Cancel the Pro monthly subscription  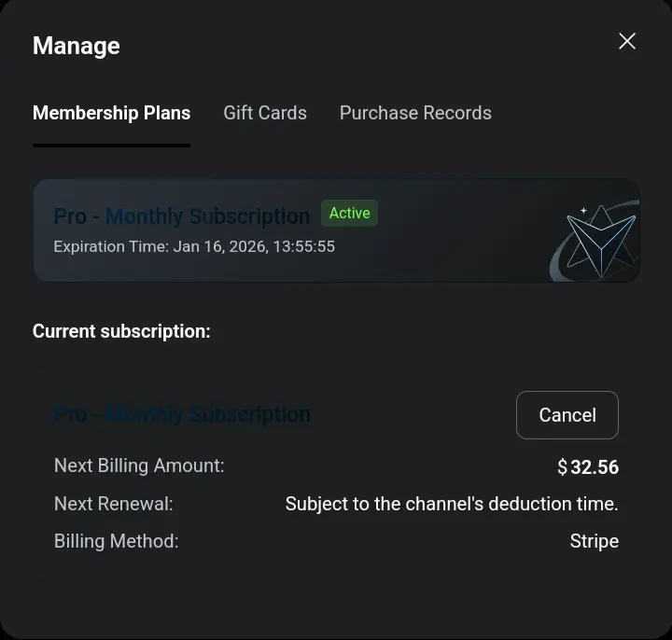click(567, 414)
